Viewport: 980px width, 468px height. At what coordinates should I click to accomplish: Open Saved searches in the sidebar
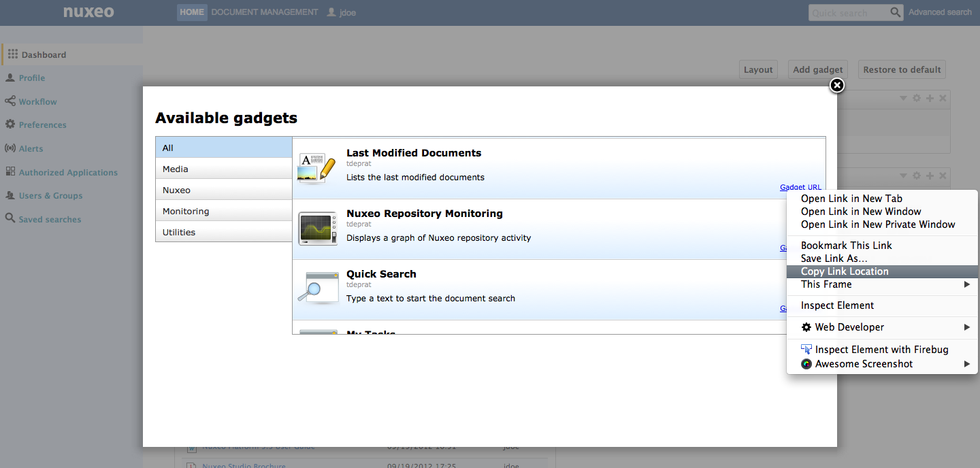(x=50, y=219)
